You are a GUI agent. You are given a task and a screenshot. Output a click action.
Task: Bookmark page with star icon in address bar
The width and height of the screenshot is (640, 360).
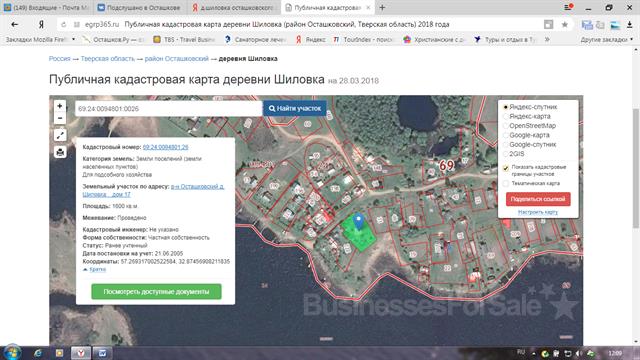coord(564,24)
